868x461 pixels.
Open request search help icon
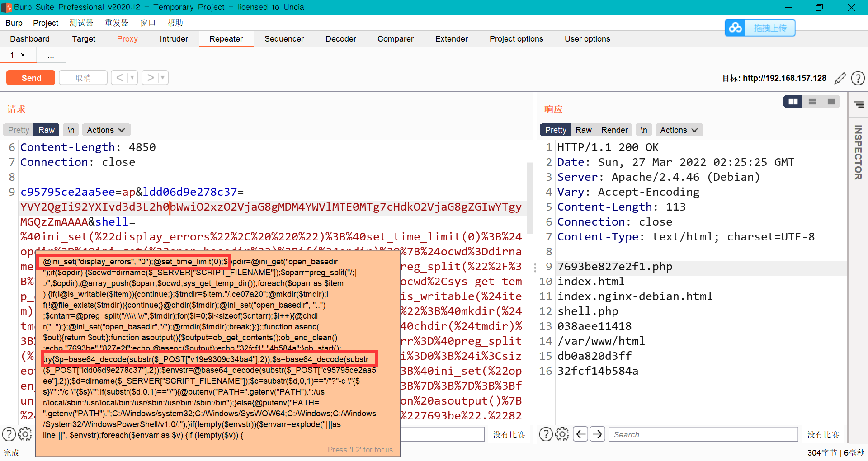9,434
